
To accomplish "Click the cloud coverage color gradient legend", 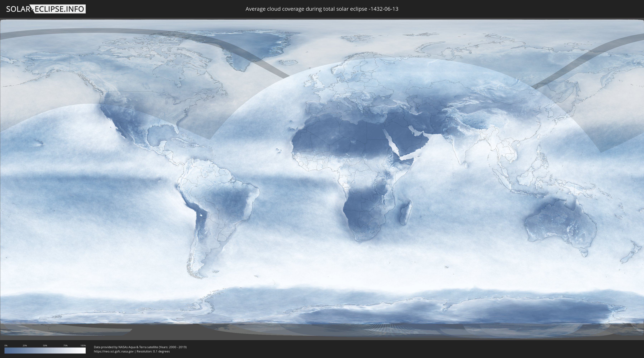I will click(x=45, y=350).
